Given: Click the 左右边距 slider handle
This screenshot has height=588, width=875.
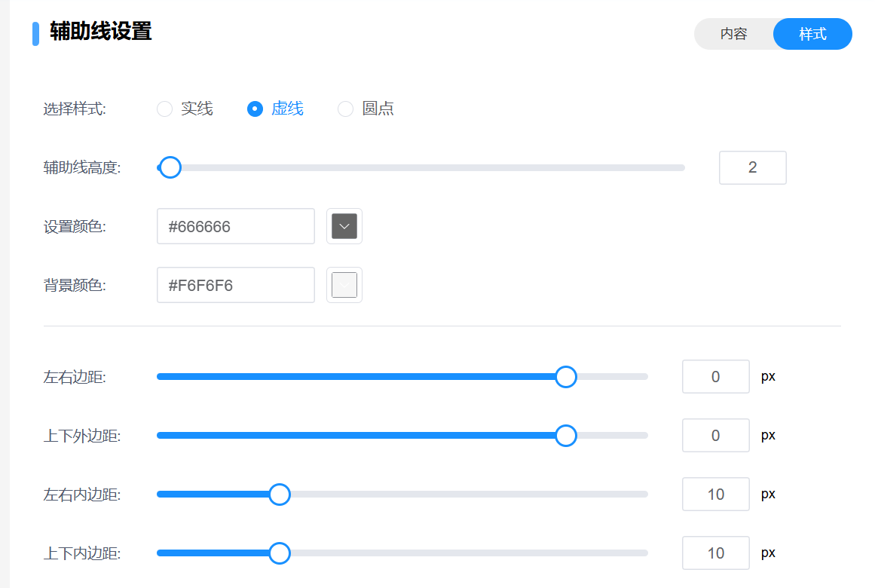Looking at the screenshot, I should pyautogui.click(x=565, y=377).
